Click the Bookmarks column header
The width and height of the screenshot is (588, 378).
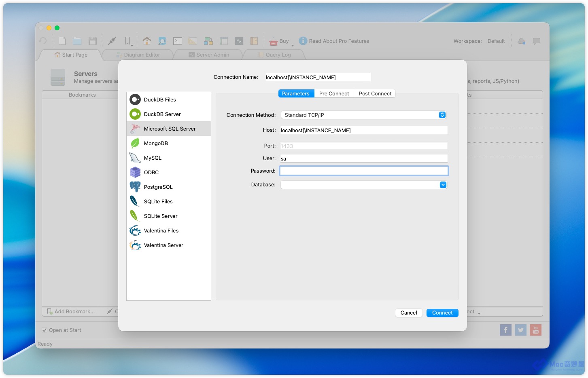click(82, 95)
